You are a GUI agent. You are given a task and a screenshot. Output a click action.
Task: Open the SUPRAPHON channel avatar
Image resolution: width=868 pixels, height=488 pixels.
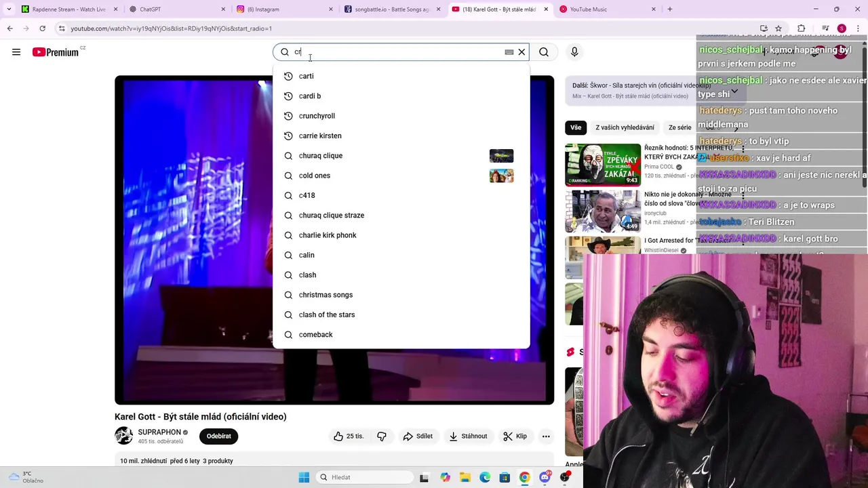123,436
